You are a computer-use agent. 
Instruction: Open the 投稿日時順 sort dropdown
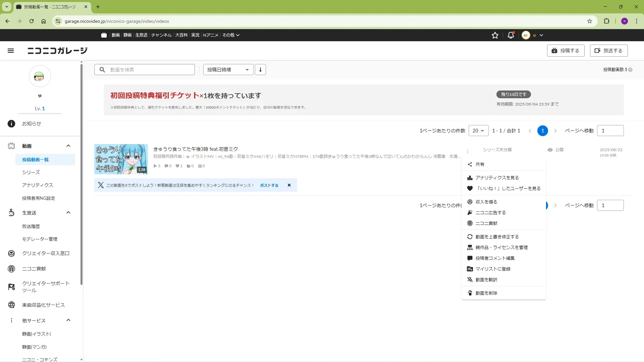228,70
